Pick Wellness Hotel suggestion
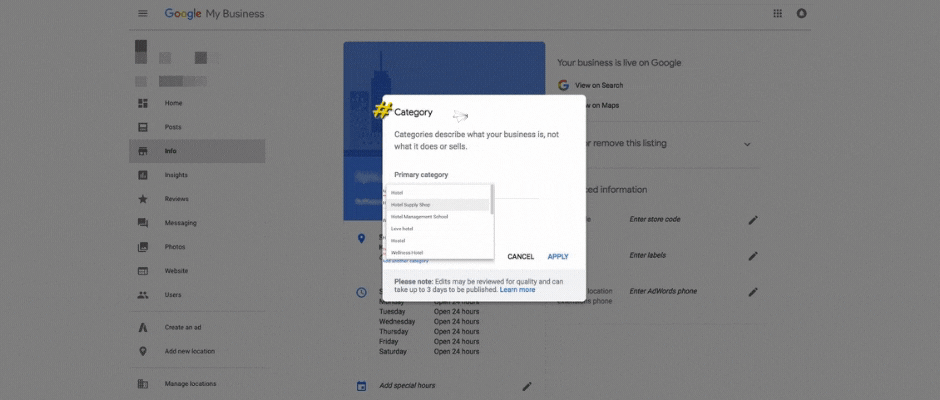 pos(438,252)
